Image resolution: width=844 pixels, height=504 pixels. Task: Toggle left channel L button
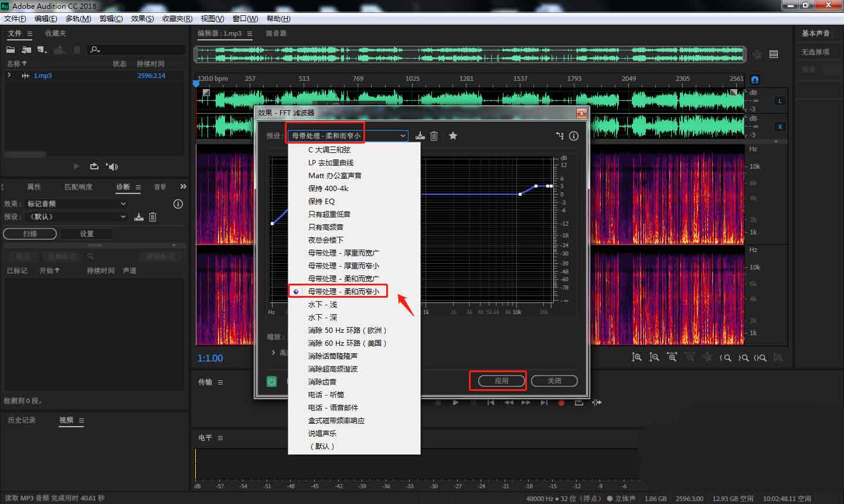click(x=780, y=101)
